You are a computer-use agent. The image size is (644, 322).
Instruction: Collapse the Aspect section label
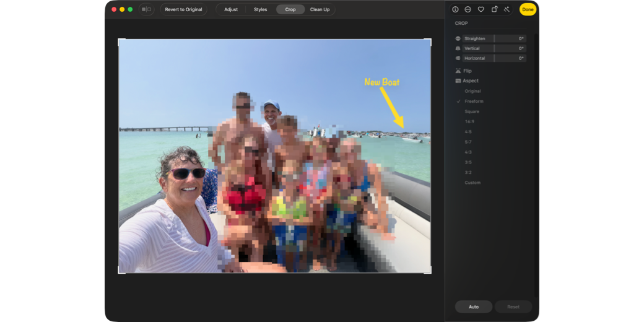click(471, 81)
